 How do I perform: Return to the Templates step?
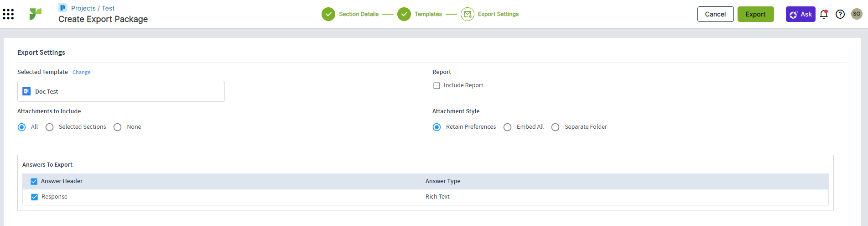(x=404, y=14)
